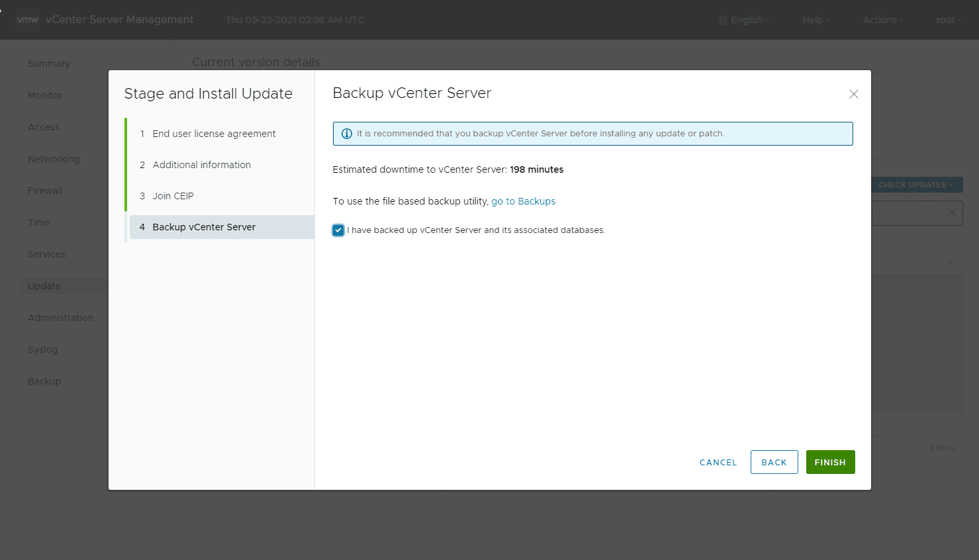Open the Networking section in the sidebar
The height and width of the screenshot is (560, 979).
(x=54, y=159)
